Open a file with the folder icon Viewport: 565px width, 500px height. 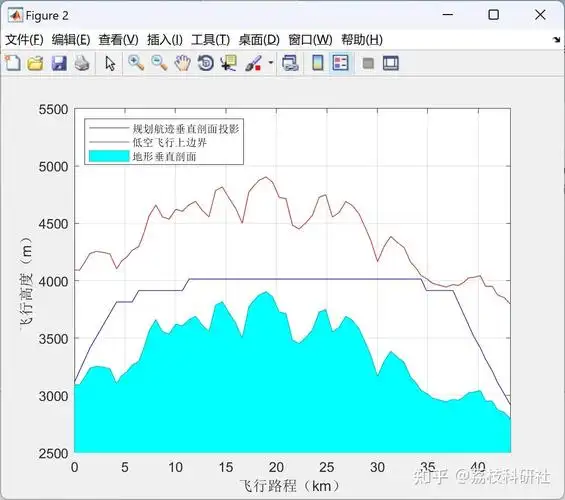pyautogui.click(x=36, y=63)
